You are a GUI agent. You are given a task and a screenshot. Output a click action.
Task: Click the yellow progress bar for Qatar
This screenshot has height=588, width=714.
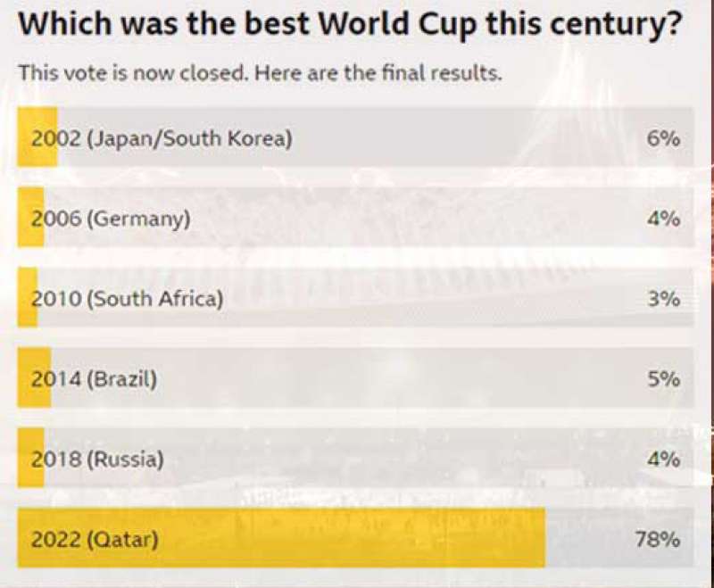(281, 538)
